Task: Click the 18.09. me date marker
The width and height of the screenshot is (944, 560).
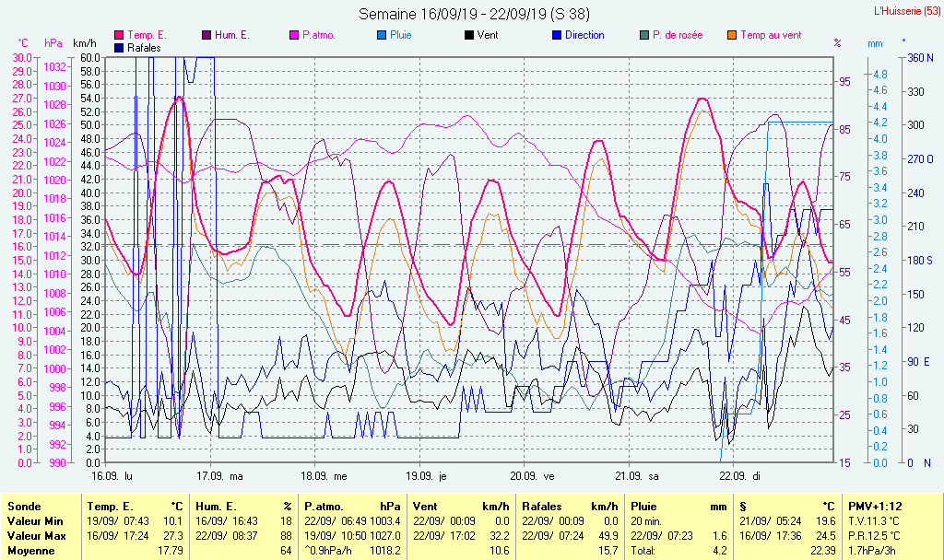Action: [x=324, y=476]
